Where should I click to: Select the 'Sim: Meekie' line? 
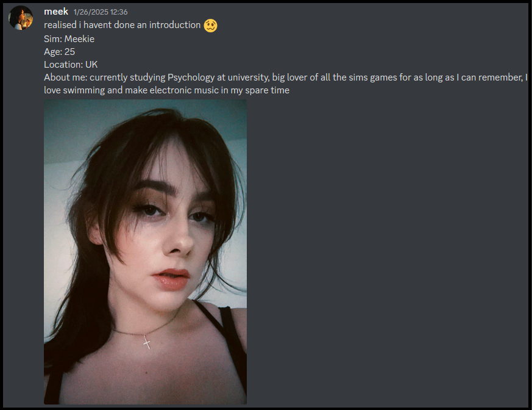pyautogui.click(x=69, y=38)
